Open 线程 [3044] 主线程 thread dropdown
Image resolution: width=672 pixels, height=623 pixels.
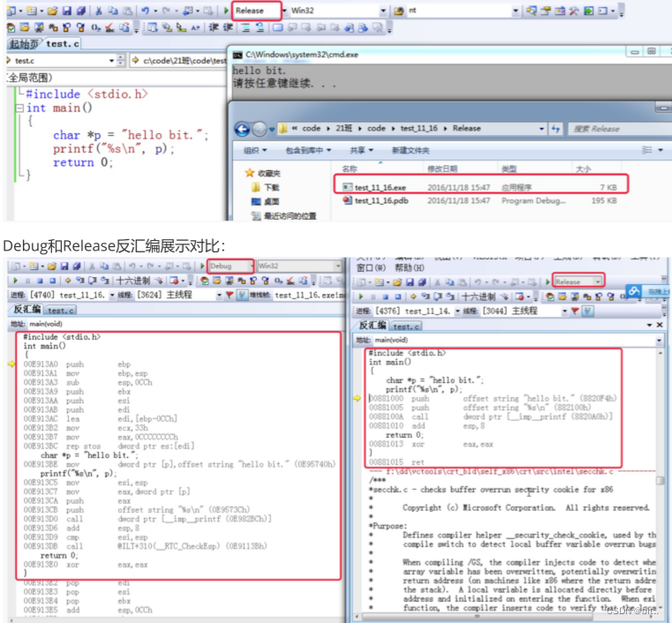pyautogui.click(x=564, y=311)
